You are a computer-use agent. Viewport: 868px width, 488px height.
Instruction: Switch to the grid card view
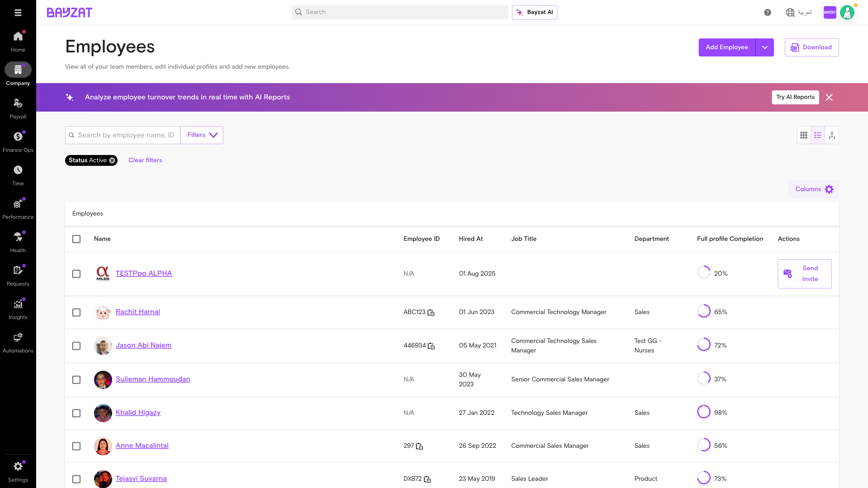pyautogui.click(x=804, y=135)
